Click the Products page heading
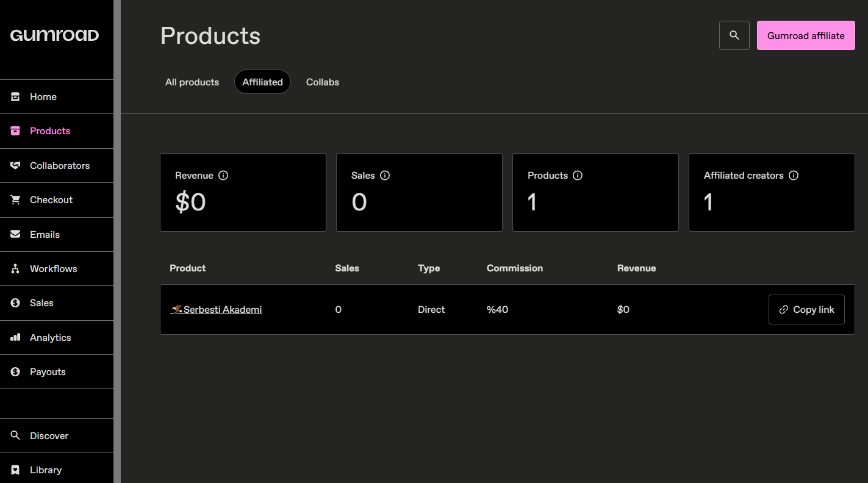The image size is (868, 483). [x=210, y=35]
